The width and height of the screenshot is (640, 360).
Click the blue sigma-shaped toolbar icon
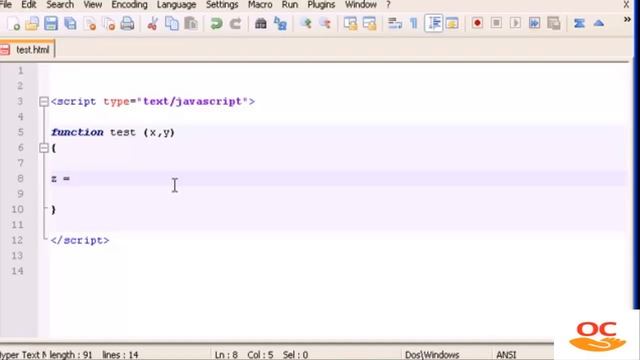coord(579,23)
